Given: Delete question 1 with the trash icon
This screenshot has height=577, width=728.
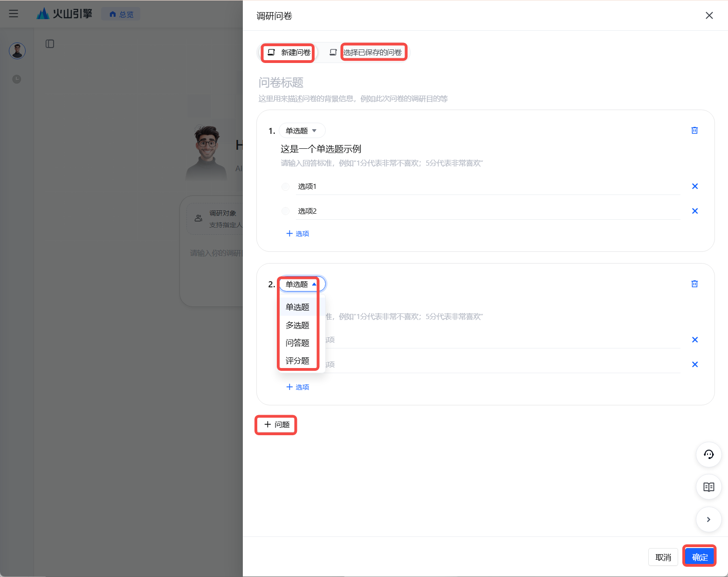Looking at the screenshot, I should (694, 131).
